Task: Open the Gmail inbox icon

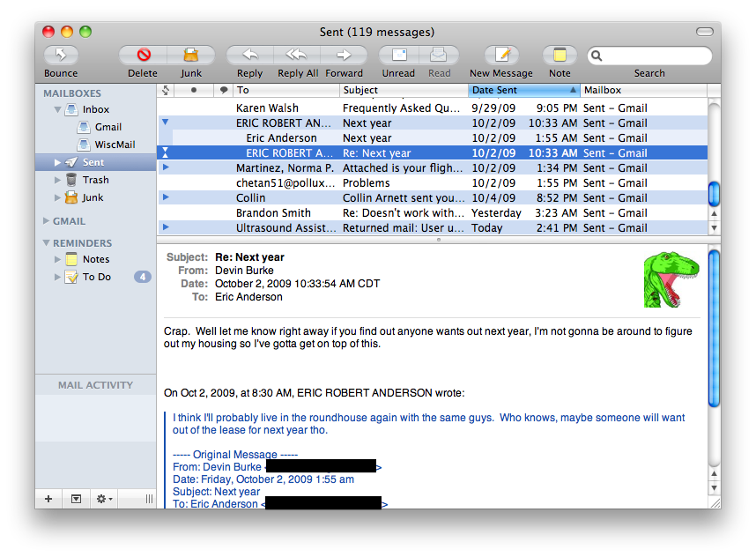Action: click(84, 127)
